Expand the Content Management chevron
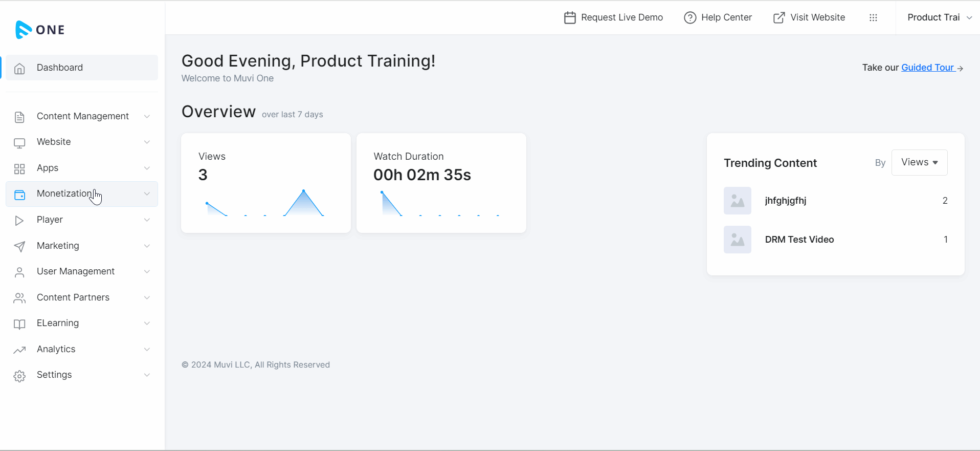Viewport: 980px width, 451px height. 147,117
